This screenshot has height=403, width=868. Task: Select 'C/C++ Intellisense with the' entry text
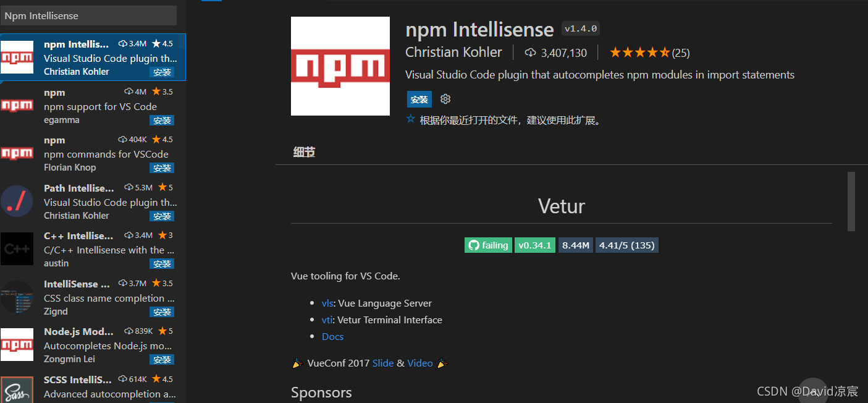[x=109, y=250]
